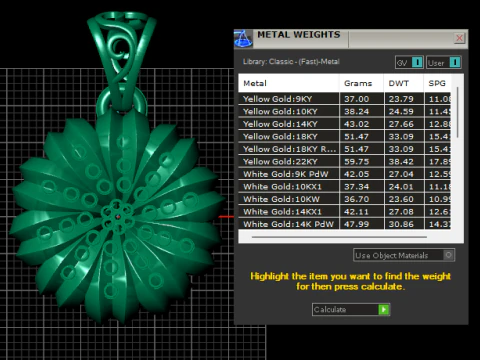Sort by the DWT column header

404,83
